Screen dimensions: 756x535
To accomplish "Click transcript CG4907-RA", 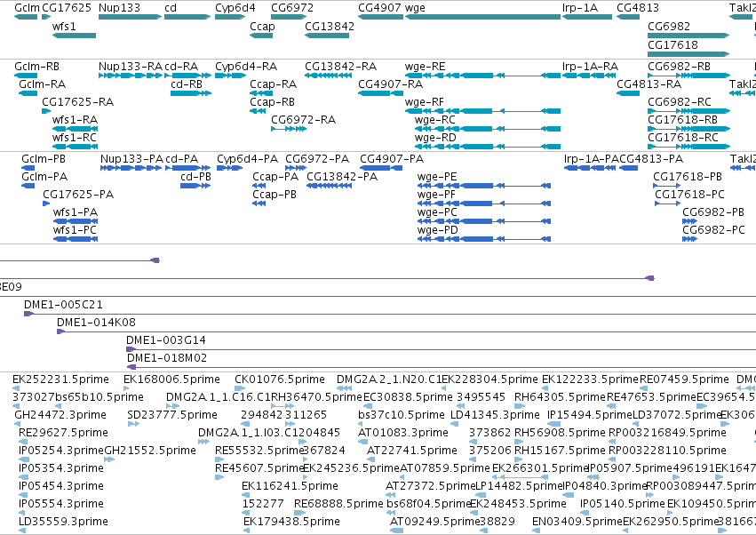I will (x=380, y=93).
